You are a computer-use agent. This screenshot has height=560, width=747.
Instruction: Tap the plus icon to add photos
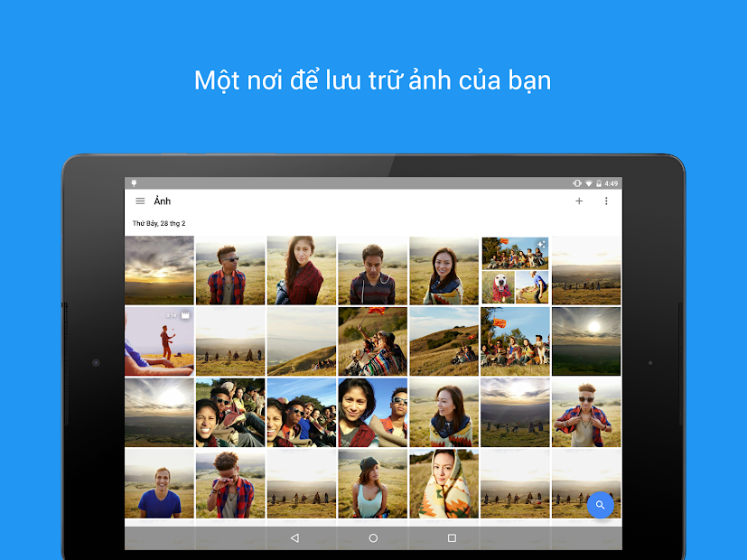tap(579, 201)
